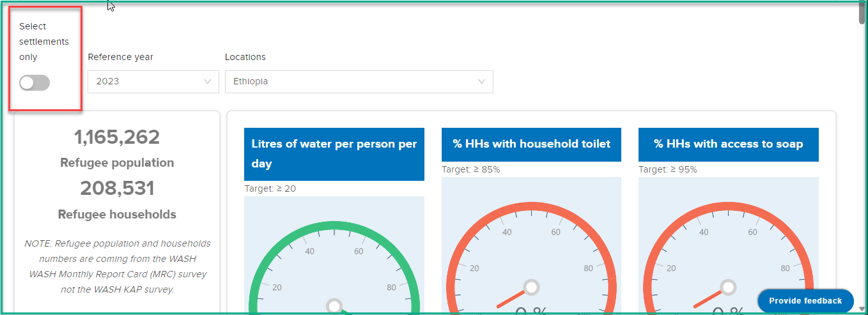Click the household toilet gauge needle hub
The height and width of the screenshot is (315, 868).
tap(531, 288)
